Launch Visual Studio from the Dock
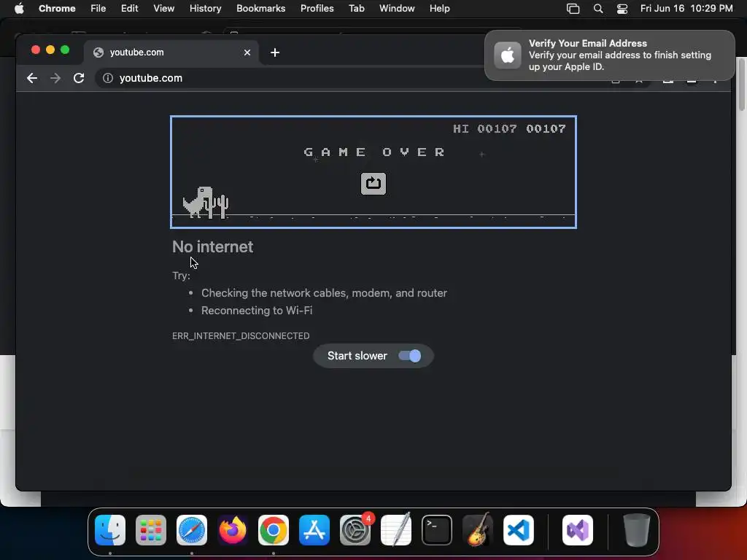Viewport: 747px width, 560px height. 578,530
